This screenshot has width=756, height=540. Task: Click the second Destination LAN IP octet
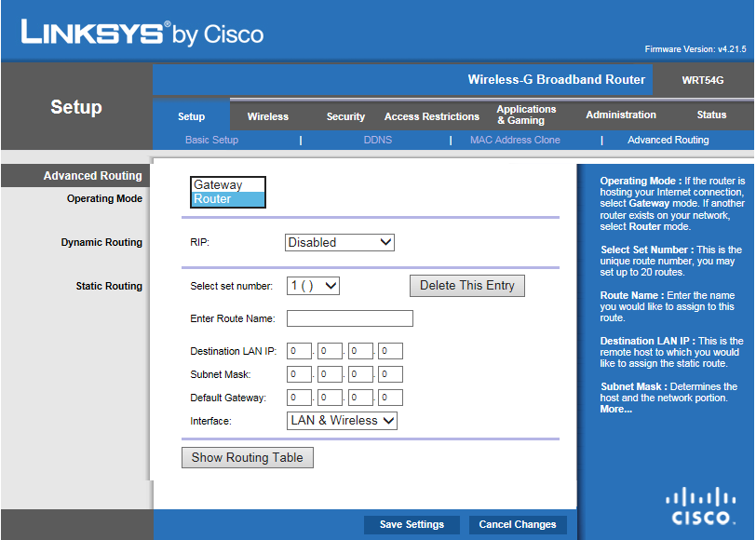click(330, 351)
